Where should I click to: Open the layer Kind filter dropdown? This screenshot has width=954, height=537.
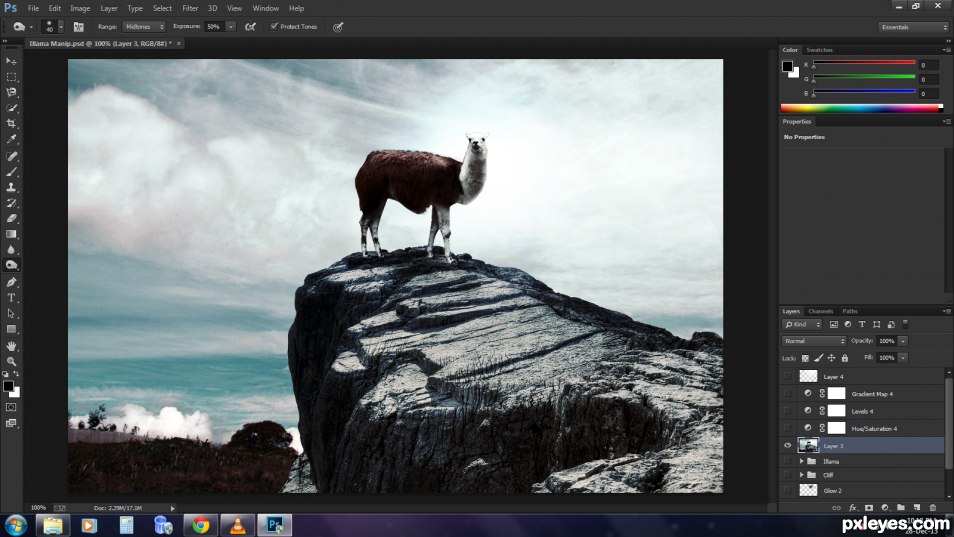pyautogui.click(x=803, y=325)
